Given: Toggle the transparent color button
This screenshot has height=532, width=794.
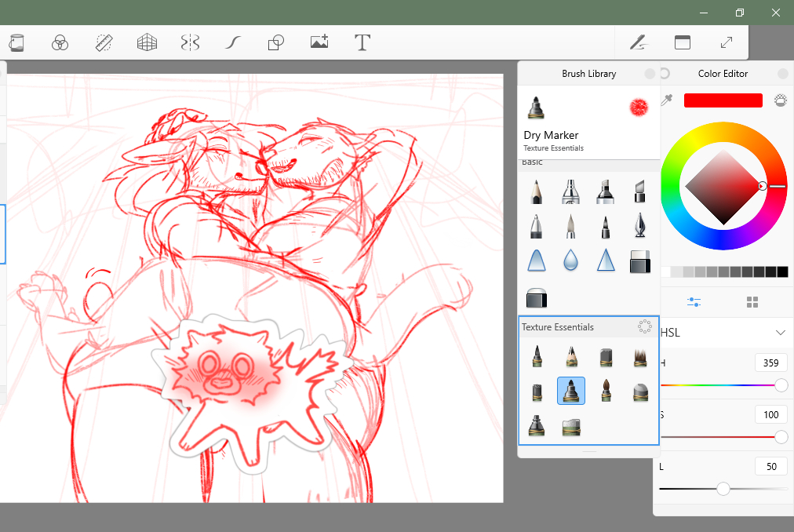Looking at the screenshot, I should (x=781, y=100).
